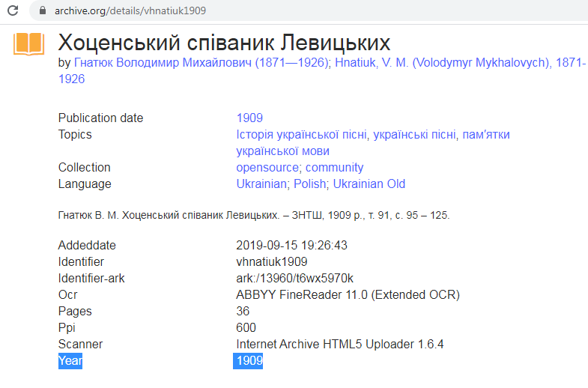Click the Polish language link
Image resolution: width=588 pixels, height=388 pixels.
tap(309, 184)
